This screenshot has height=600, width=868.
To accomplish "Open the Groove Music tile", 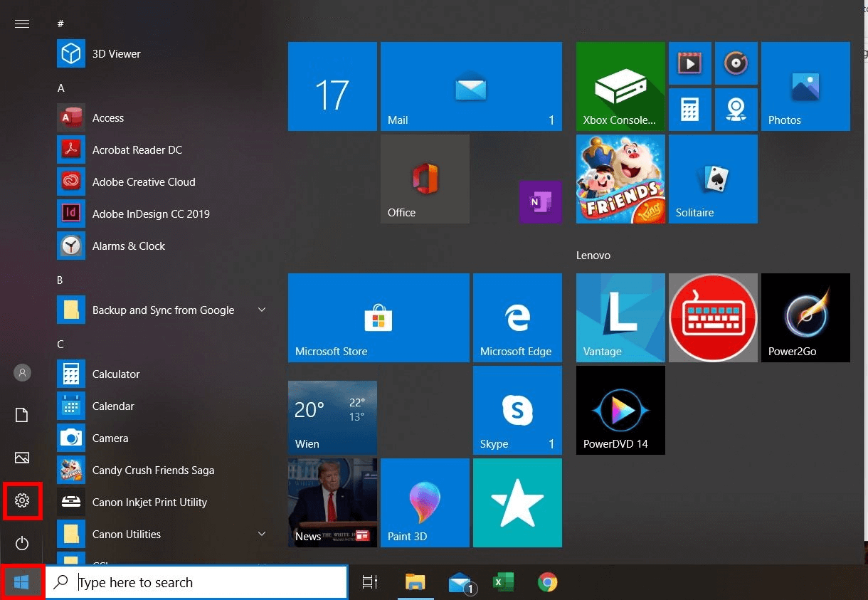I will [x=736, y=63].
